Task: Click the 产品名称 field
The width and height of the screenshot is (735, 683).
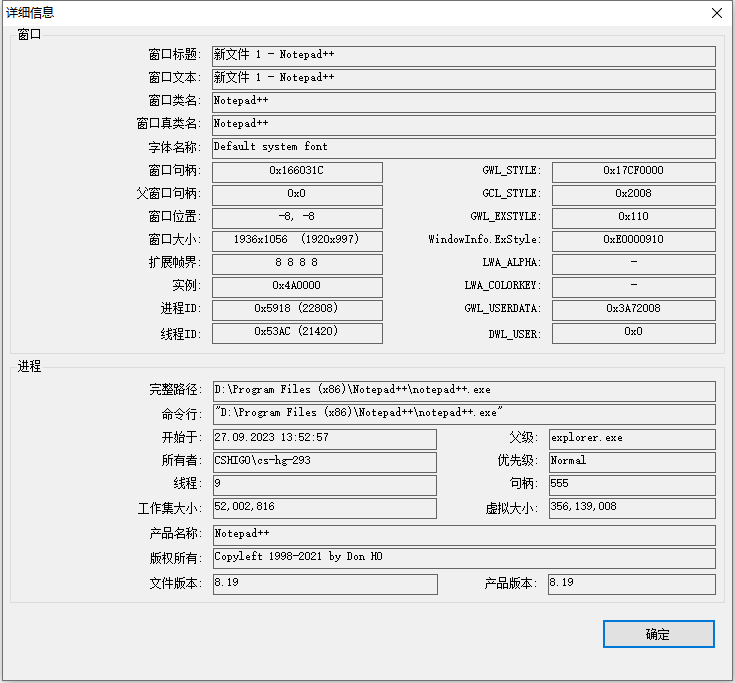Action: pos(464,535)
